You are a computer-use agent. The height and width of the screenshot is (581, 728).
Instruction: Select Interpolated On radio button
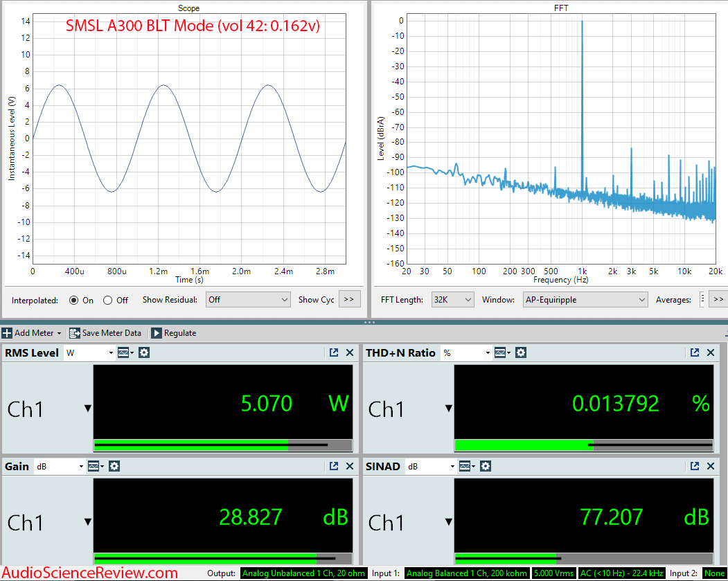coord(74,301)
